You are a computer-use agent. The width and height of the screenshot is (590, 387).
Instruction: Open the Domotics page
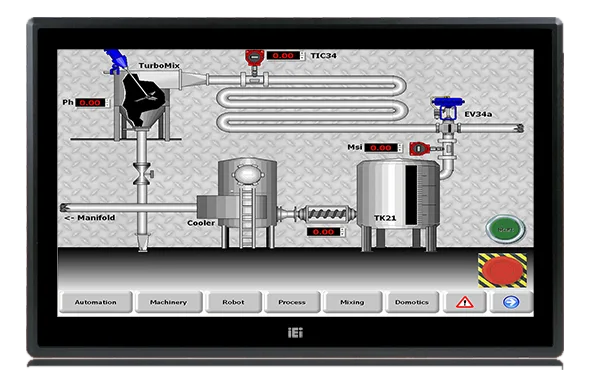[x=412, y=302]
